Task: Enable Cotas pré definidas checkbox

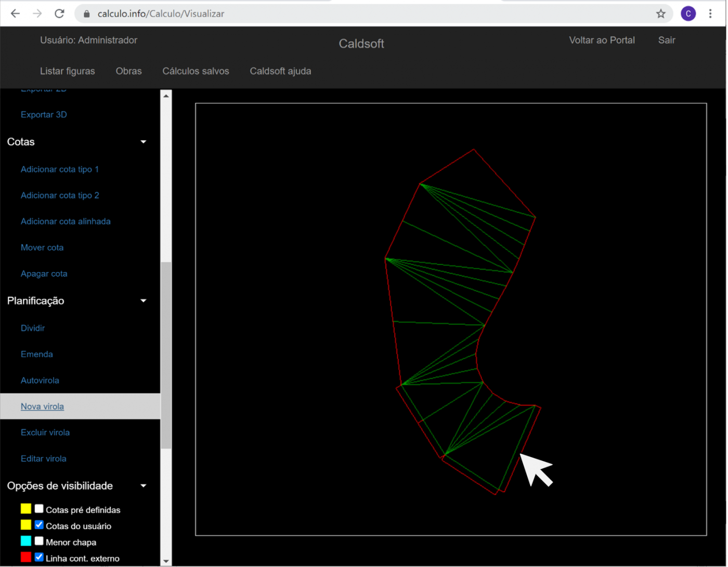Action: (x=39, y=509)
